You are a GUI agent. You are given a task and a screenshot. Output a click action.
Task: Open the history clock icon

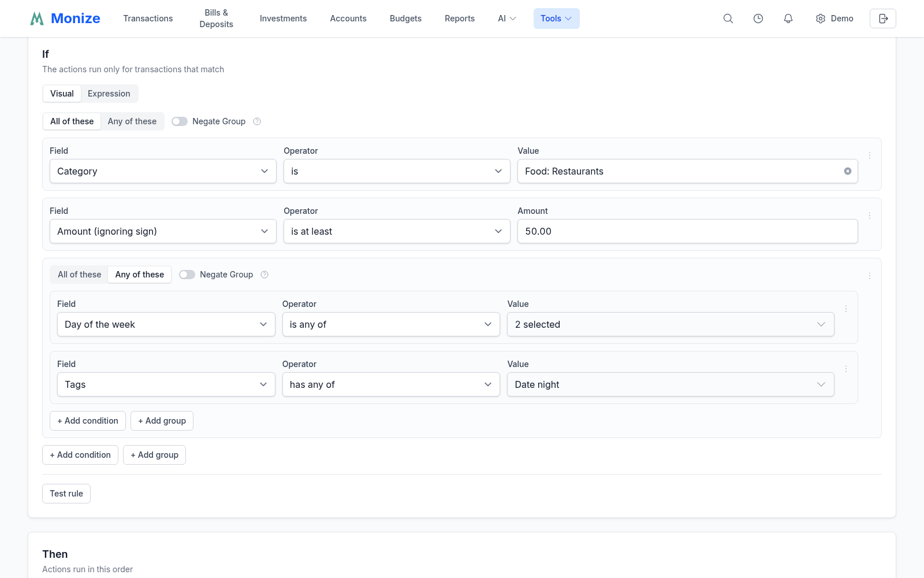tap(758, 18)
